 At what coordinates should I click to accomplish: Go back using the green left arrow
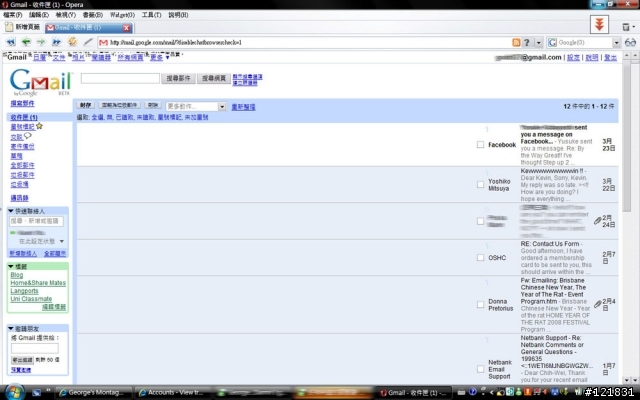(26, 42)
